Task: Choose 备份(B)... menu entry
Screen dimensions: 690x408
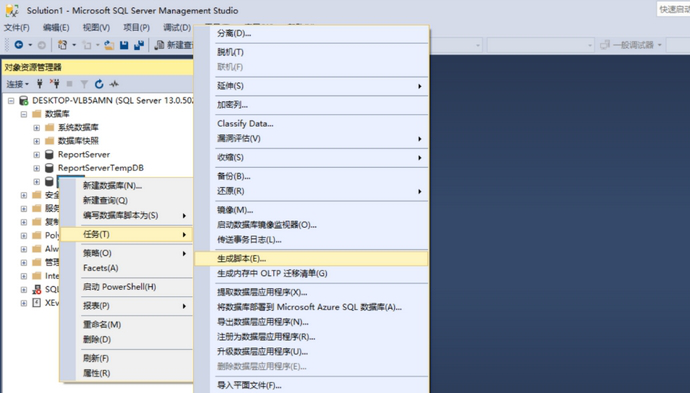Action: point(311,176)
